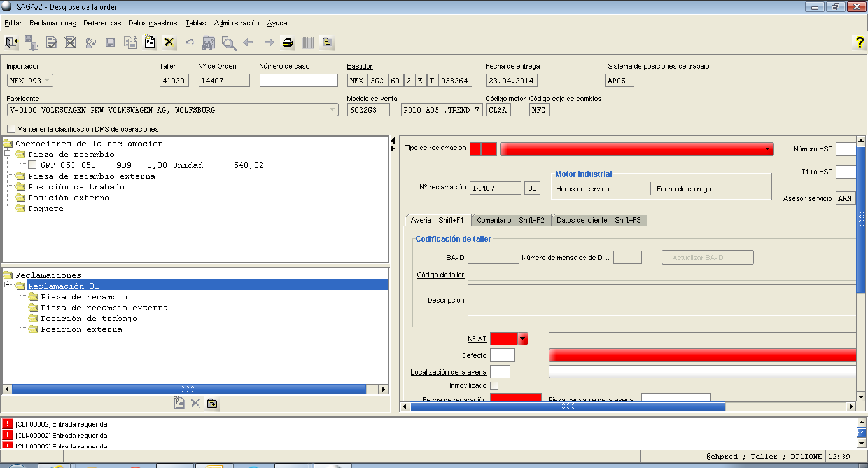
Task: Click the left tree horizontal scrollbar thumb
Action: (x=189, y=389)
